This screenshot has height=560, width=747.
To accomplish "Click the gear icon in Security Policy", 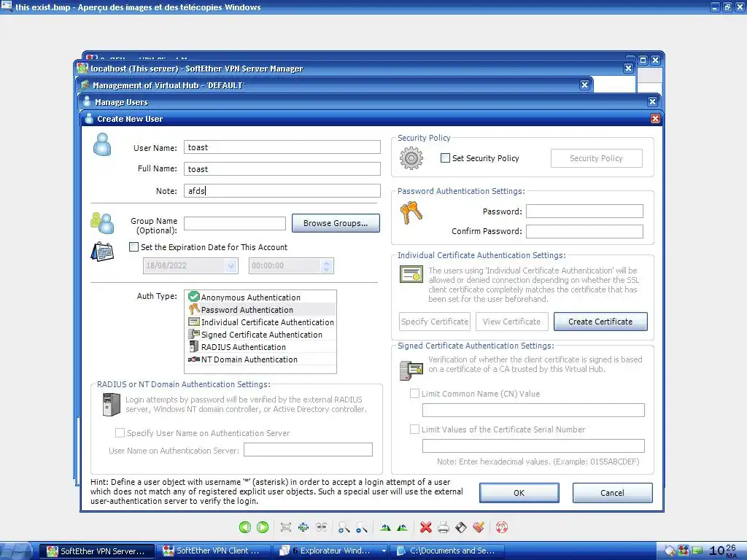I will [x=411, y=158].
